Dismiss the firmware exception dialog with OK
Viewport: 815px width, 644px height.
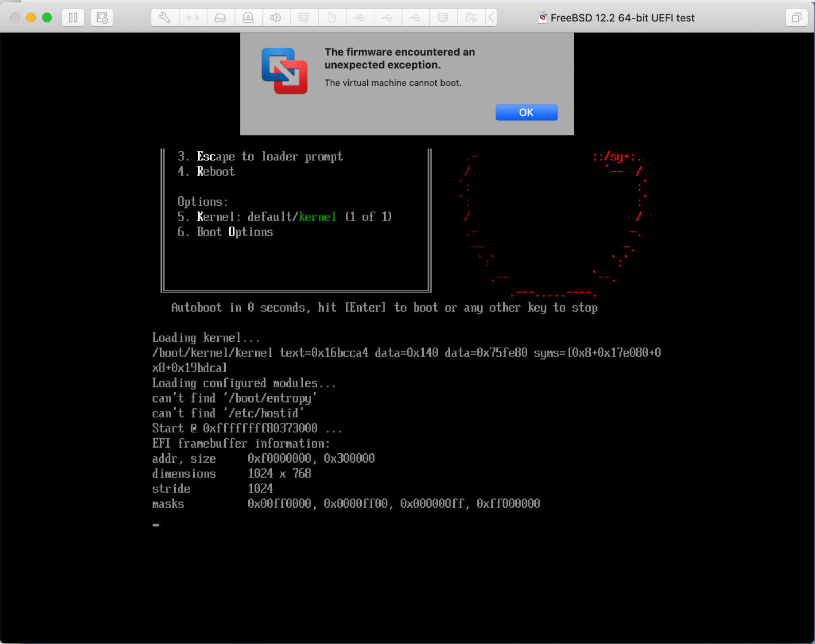pyautogui.click(x=526, y=112)
